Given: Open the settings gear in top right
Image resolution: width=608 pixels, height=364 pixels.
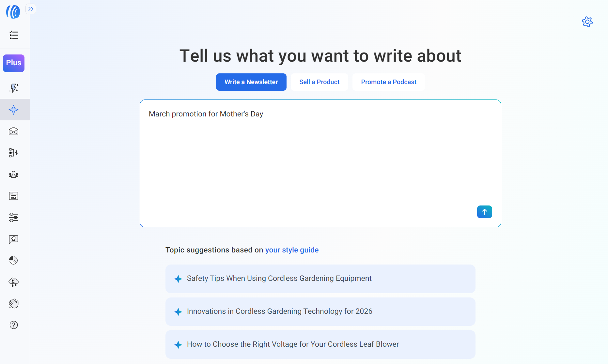Looking at the screenshot, I should point(587,22).
